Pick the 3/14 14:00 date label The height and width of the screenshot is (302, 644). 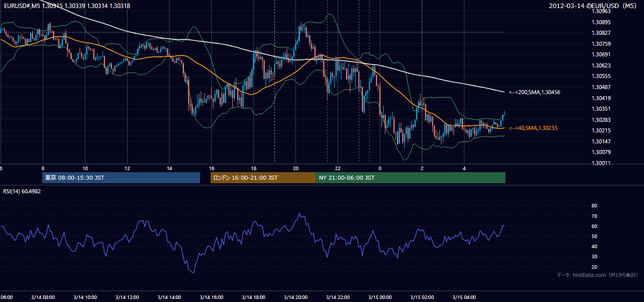pos(169,297)
